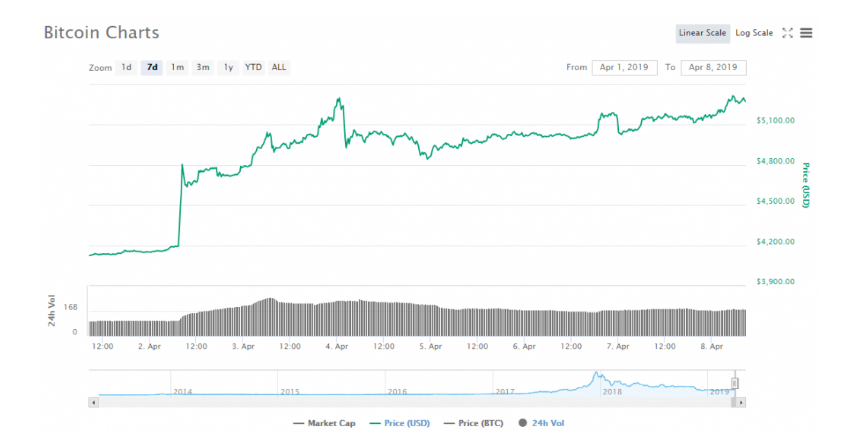
Task: Switch to Linear Scale
Action: 702,33
